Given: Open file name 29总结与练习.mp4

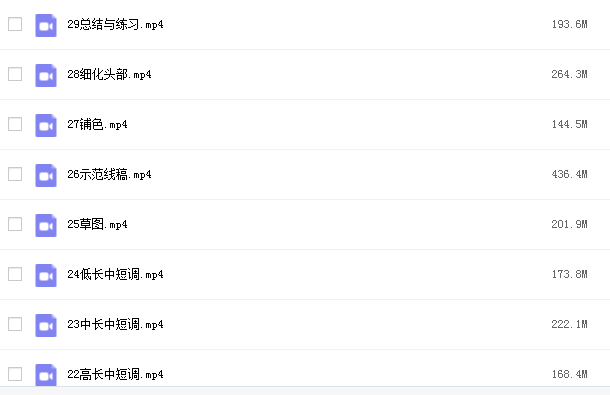Looking at the screenshot, I should point(115,25).
